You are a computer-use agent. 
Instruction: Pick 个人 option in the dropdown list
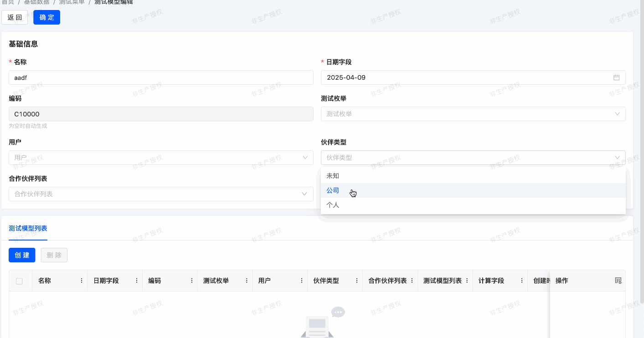[333, 205]
